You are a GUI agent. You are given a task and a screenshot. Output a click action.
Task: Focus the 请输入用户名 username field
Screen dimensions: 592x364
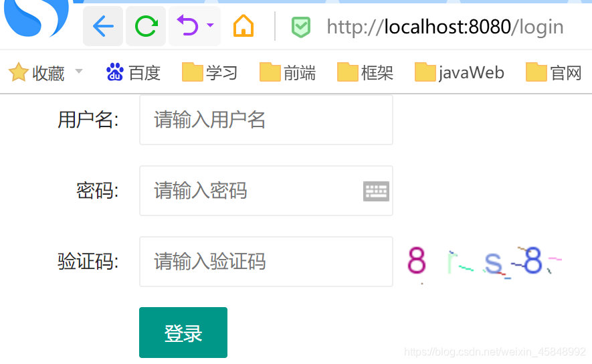(x=266, y=120)
